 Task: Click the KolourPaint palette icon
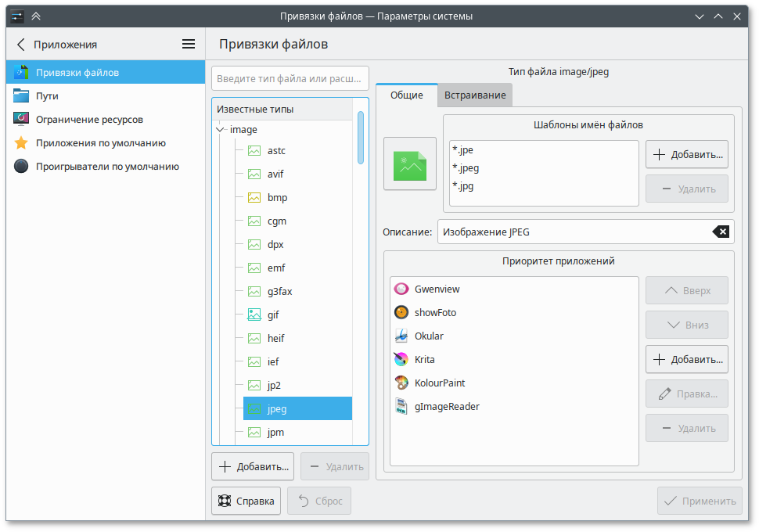pyautogui.click(x=401, y=383)
